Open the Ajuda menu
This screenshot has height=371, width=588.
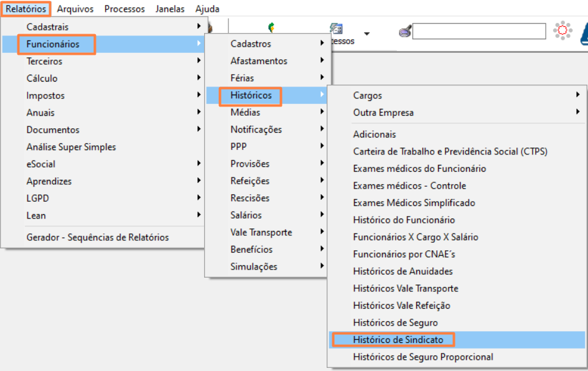tap(207, 9)
